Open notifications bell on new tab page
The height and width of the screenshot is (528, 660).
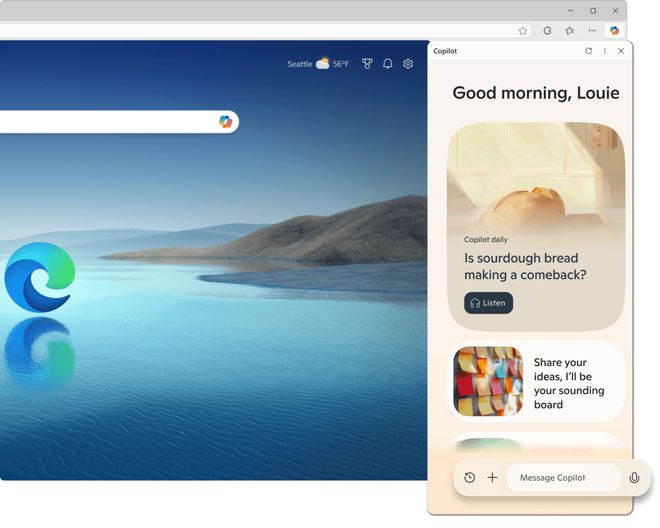click(388, 64)
